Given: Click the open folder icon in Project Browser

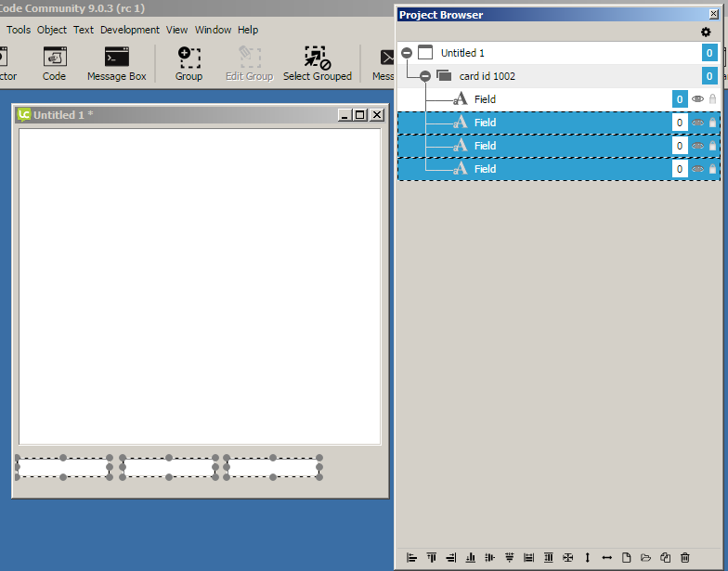Looking at the screenshot, I should click(x=646, y=557).
